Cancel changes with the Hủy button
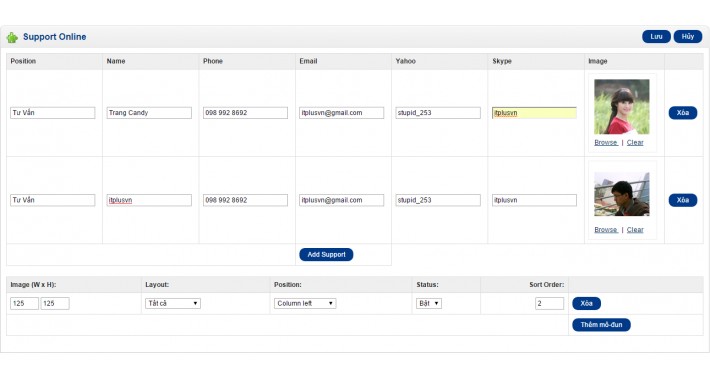 pos(687,37)
